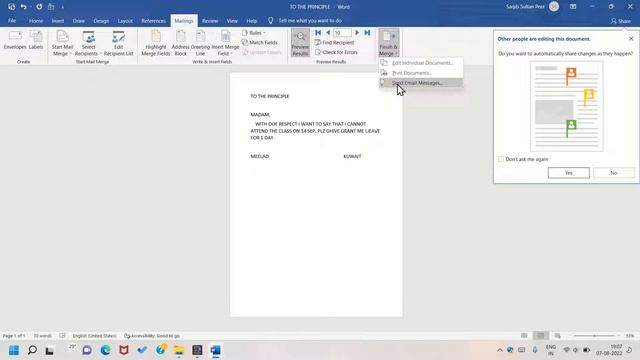
Task: Switch to the View tab
Action: coord(232,21)
